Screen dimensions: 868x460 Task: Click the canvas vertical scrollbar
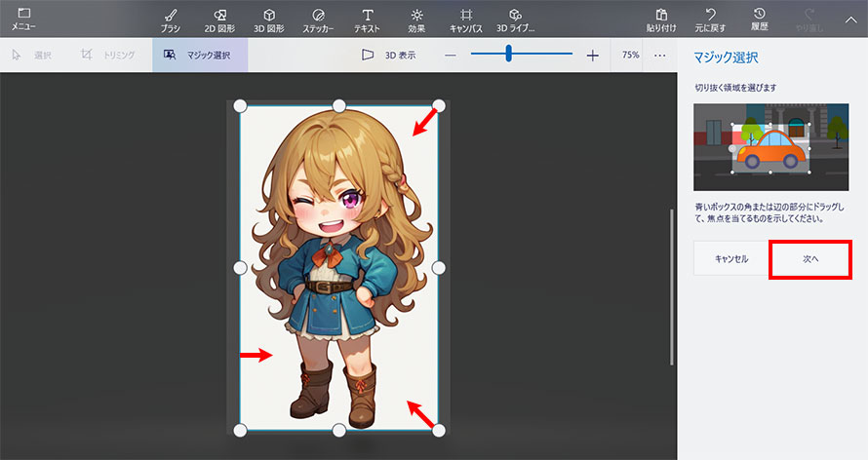[x=672, y=287]
